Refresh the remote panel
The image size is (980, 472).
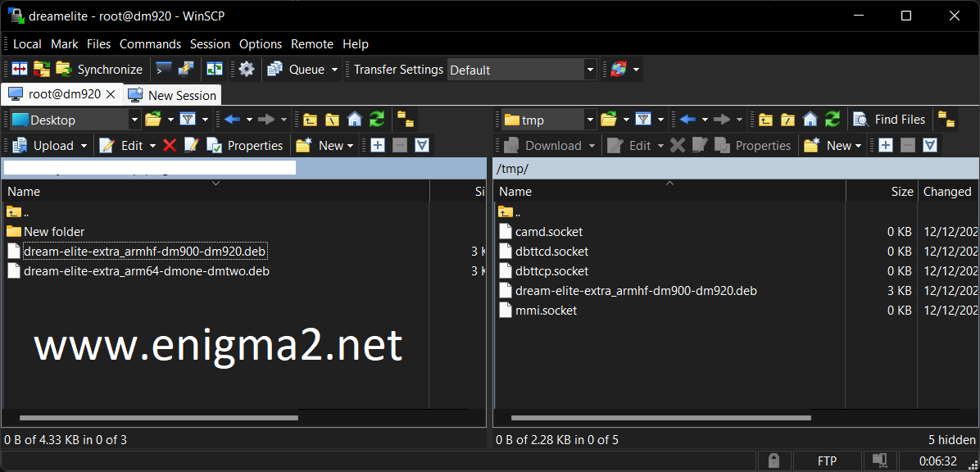click(x=833, y=120)
